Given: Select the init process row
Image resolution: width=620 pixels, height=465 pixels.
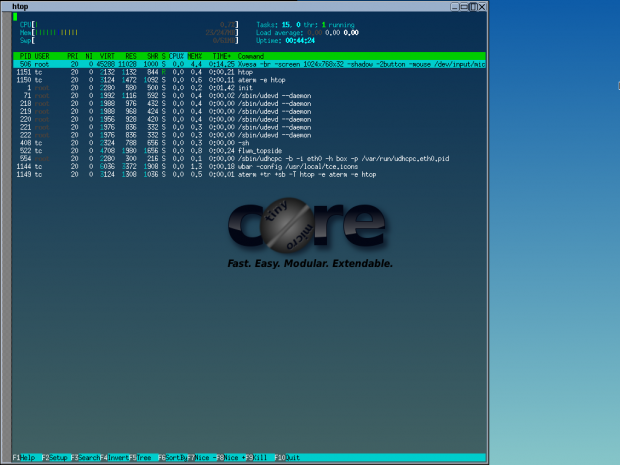Looking at the screenshot, I should click(x=249, y=88).
